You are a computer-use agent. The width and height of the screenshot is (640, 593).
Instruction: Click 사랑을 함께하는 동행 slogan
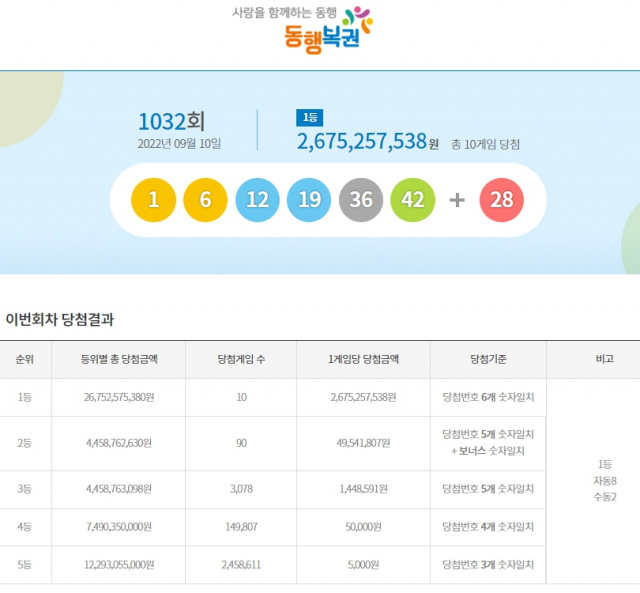pyautogui.click(x=284, y=13)
